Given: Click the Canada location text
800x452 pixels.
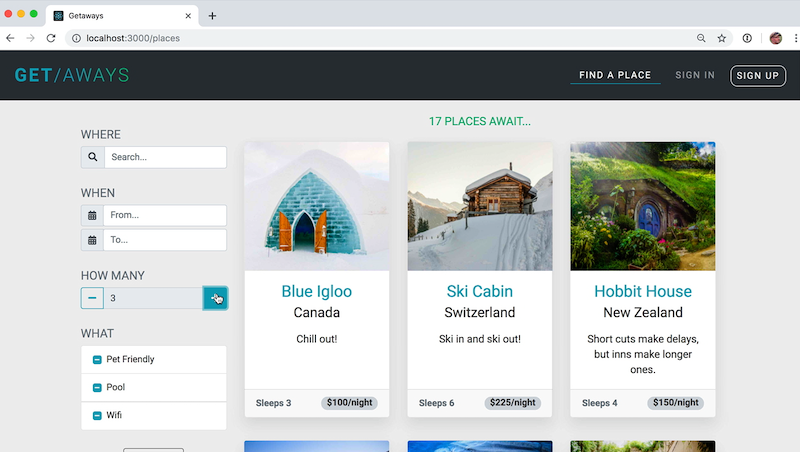Looking at the screenshot, I should point(317,312).
